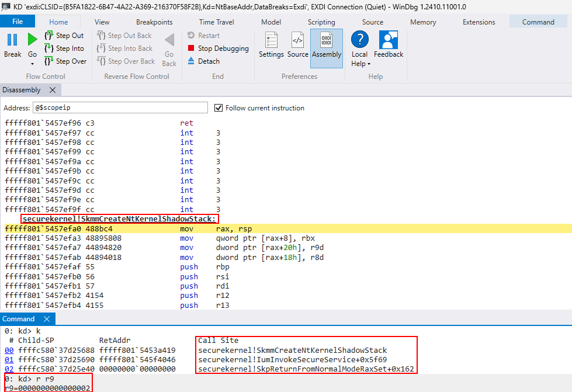
Task: Click Child-SP ffffc580`37d25688 value
Action: point(56,350)
